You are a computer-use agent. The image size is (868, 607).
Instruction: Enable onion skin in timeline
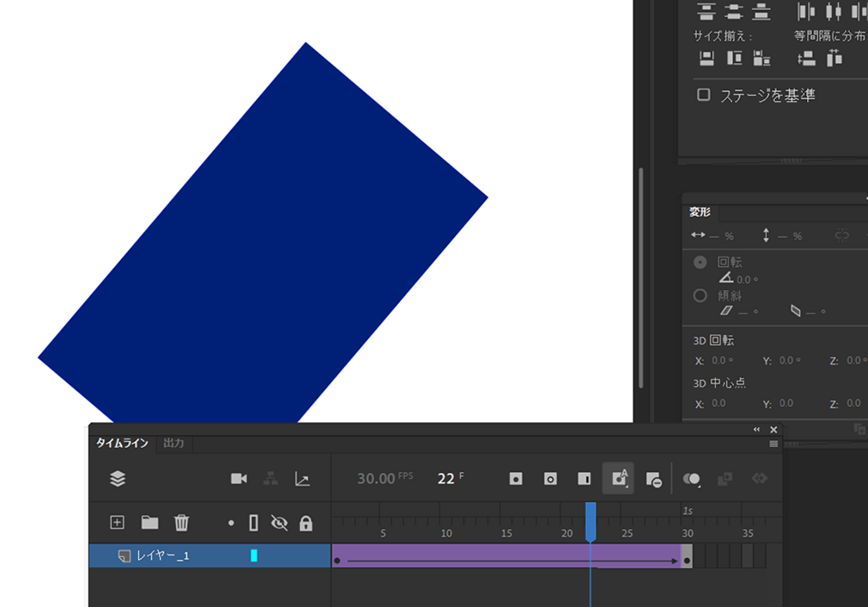click(x=691, y=479)
